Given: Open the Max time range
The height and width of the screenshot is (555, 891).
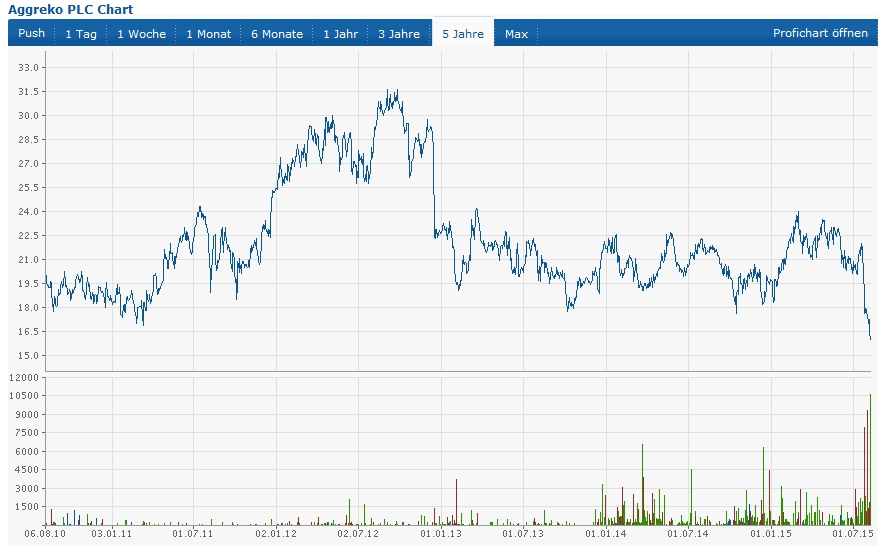Looking at the screenshot, I should (516, 34).
